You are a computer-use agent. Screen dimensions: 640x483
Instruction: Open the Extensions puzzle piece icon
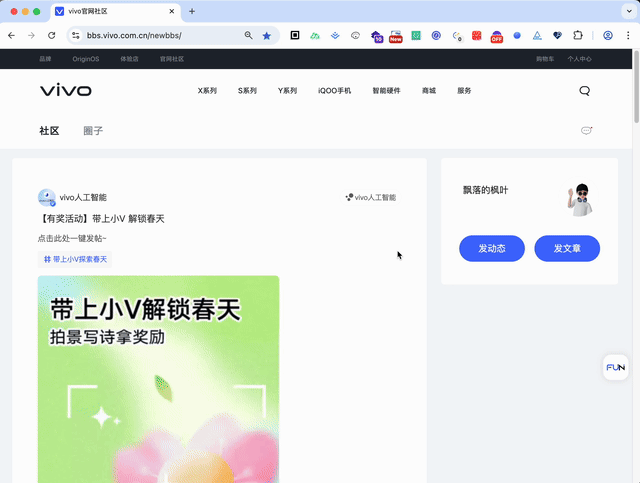578,36
